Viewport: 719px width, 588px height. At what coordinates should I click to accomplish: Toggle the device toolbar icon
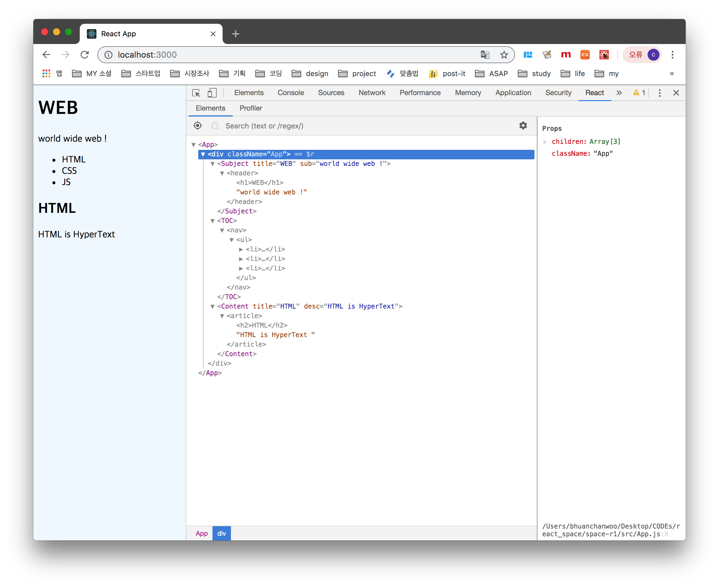click(x=212, y=93)
